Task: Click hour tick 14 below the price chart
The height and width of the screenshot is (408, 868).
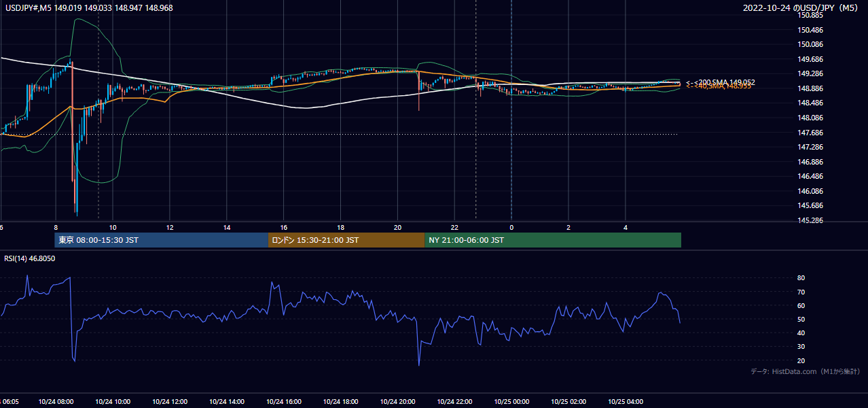Action: tap(227, 228)
